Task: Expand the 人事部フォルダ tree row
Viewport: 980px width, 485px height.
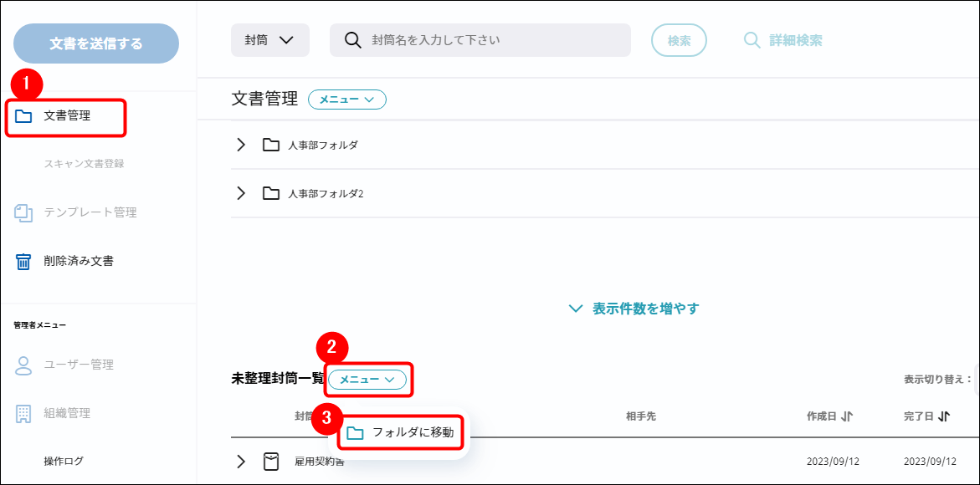Action: pyautogui.click(x=241, y=145)
